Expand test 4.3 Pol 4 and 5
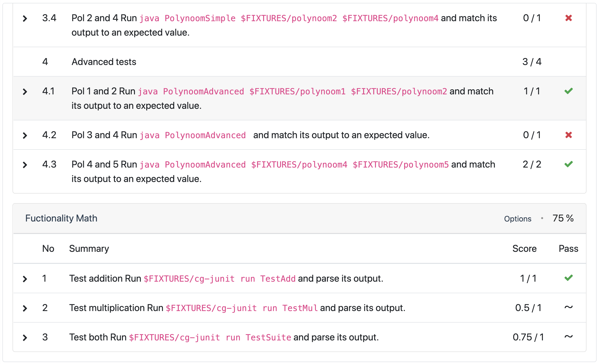The width and height of the screenshot is (599, 364). 25,165
